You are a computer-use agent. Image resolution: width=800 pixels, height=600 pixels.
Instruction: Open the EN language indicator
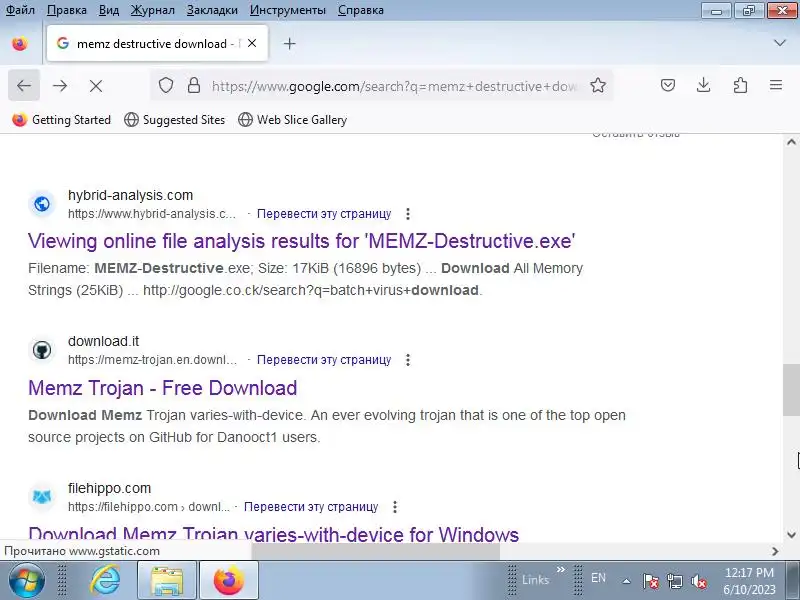[x=598, y=579]
